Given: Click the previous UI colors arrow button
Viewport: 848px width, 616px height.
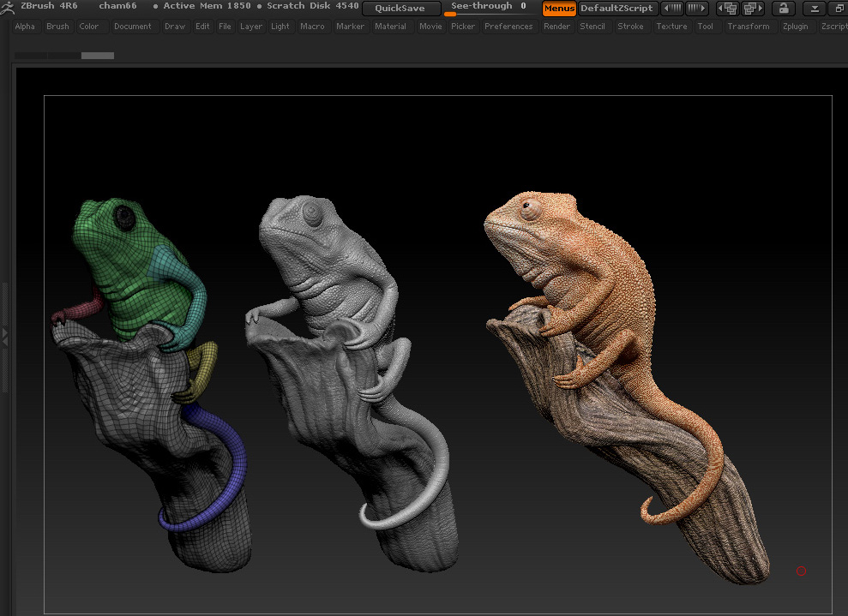Looking at the screenshot, I should click(671, 8).
